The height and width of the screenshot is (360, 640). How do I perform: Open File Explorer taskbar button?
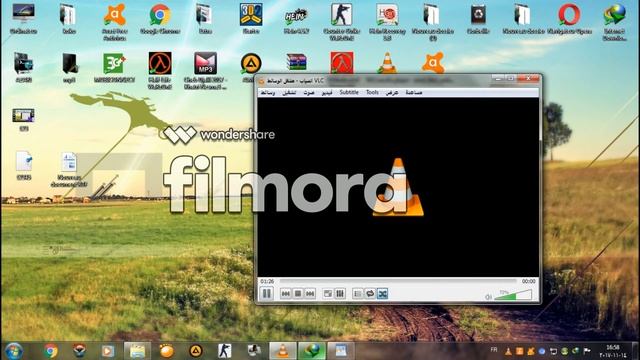pyautogui.click(x=137, y=351)
